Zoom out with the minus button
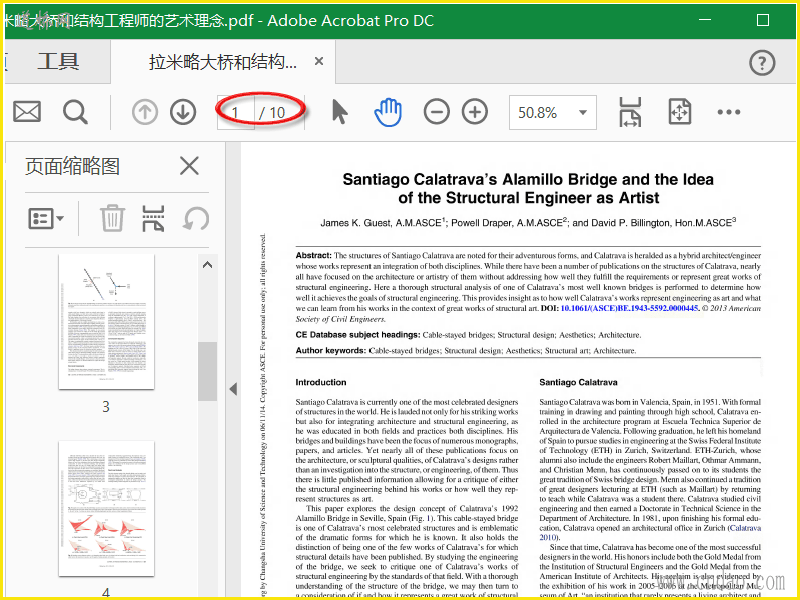The image size is (800, 600). pyautogui.click(x=437, y=112)
